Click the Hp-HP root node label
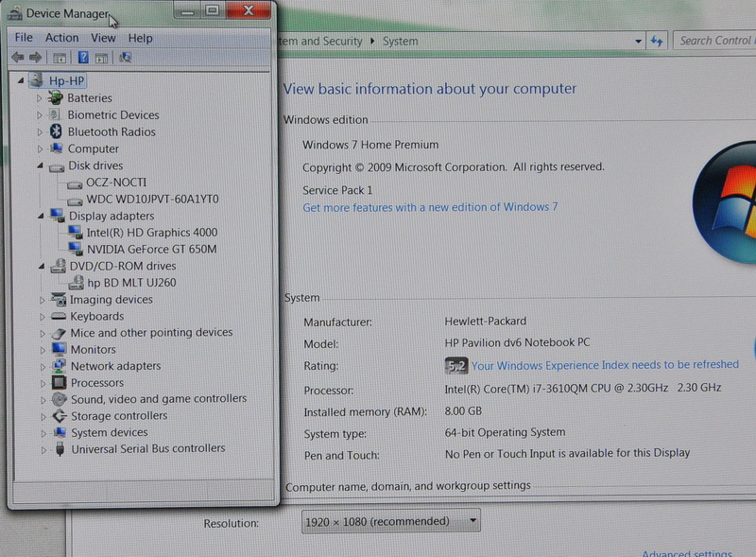 (x=66, y=80)
